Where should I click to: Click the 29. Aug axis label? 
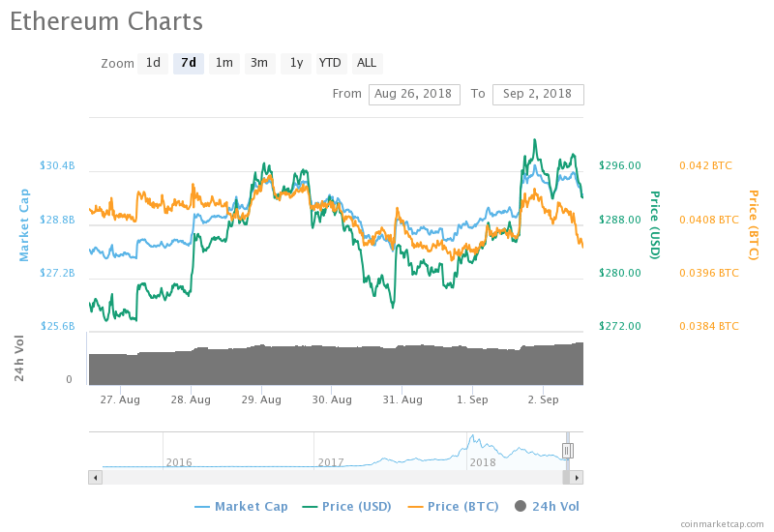pyautogui.click(x=261, y=399)
